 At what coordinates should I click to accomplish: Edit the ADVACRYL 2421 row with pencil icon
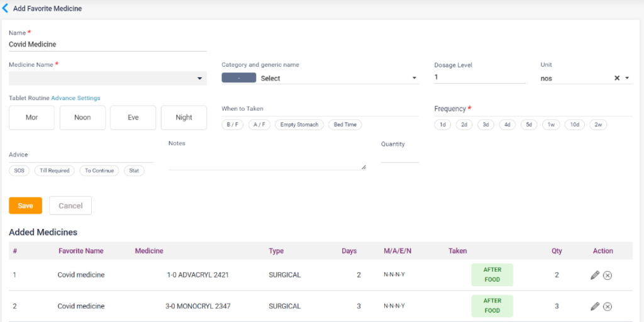pyautogui.click(x=595, y=275)
